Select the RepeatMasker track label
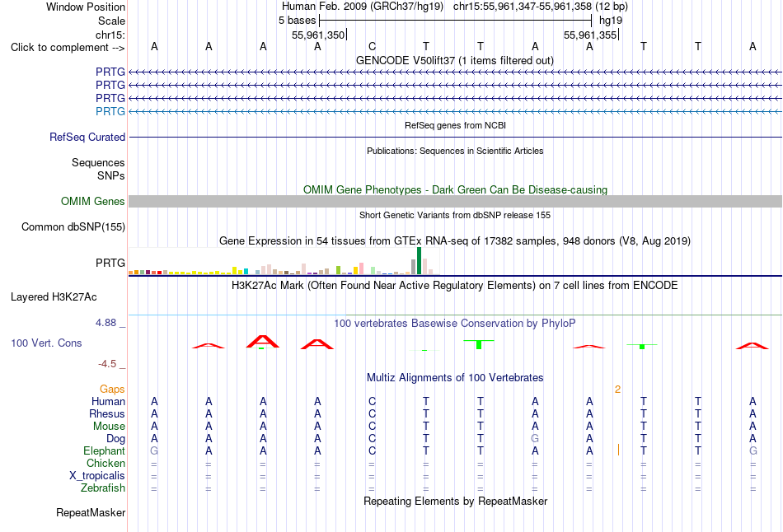This screenshot has height=532, width=783. tap(91, 513)
